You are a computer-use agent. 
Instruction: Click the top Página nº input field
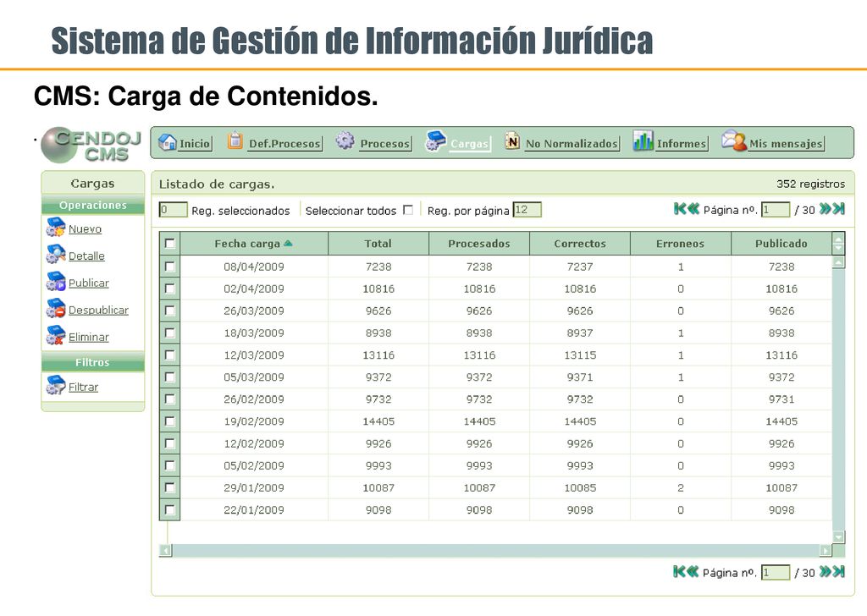(x=776, y=210)
